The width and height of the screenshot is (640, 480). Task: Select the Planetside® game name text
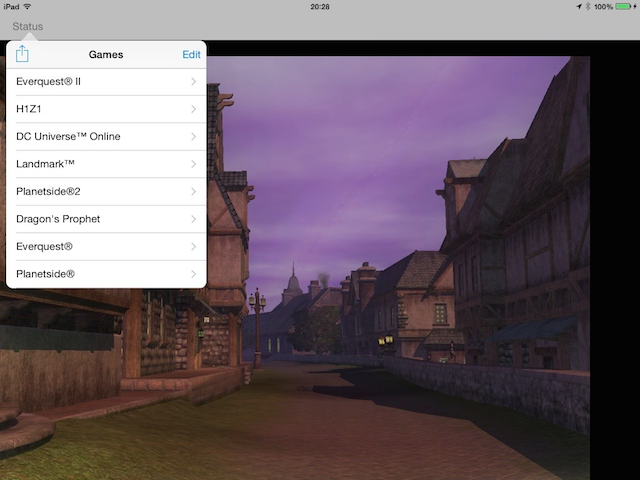45,274
